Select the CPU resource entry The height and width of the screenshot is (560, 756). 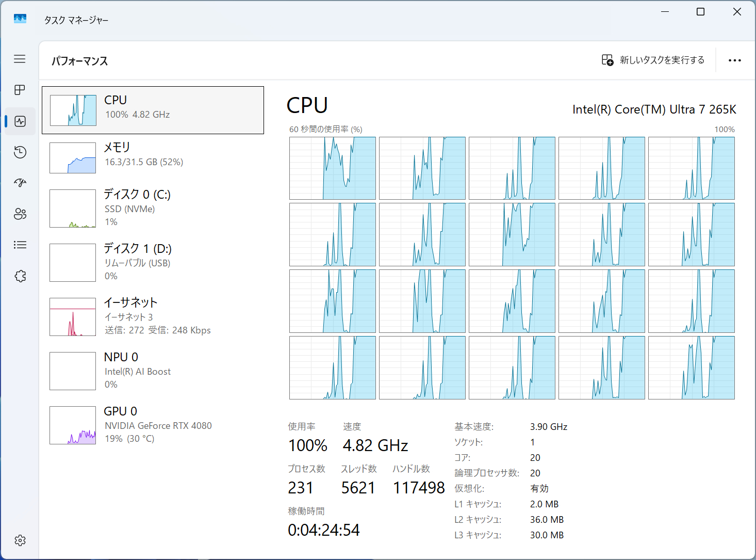point(153,110)
